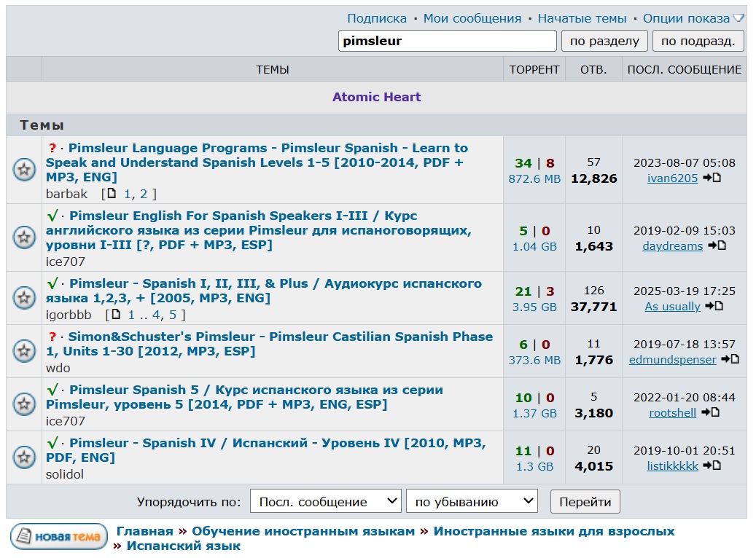The height and width of the screenshot is (558, 756).
Task: Click the 373.6 MB torrent size link
Action: point(534,360)
